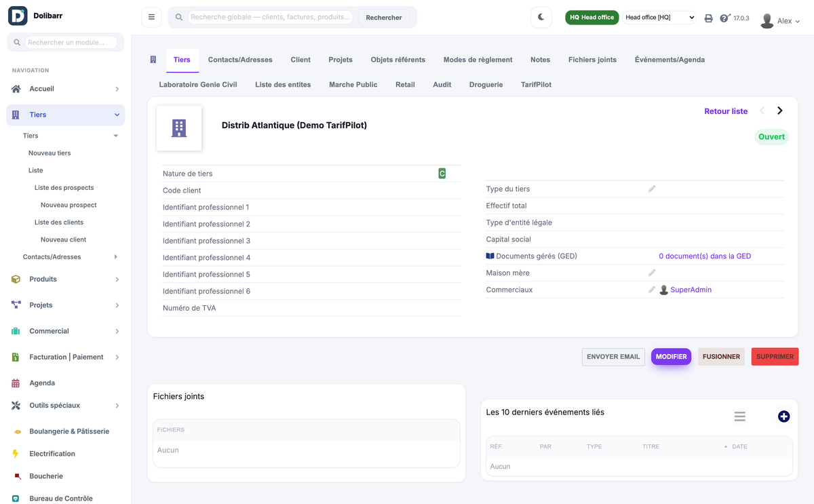Click the Commercial briefcase icon
Image resolution: width=814 pixels, height=504 pixels.
16,331
